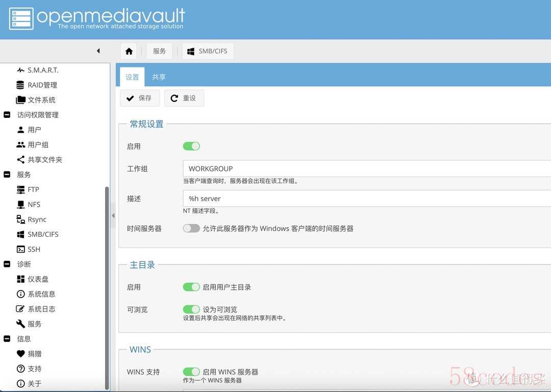Click the 捐赠 heart icon
The image size is (551, 392).
tap(20, 354)
